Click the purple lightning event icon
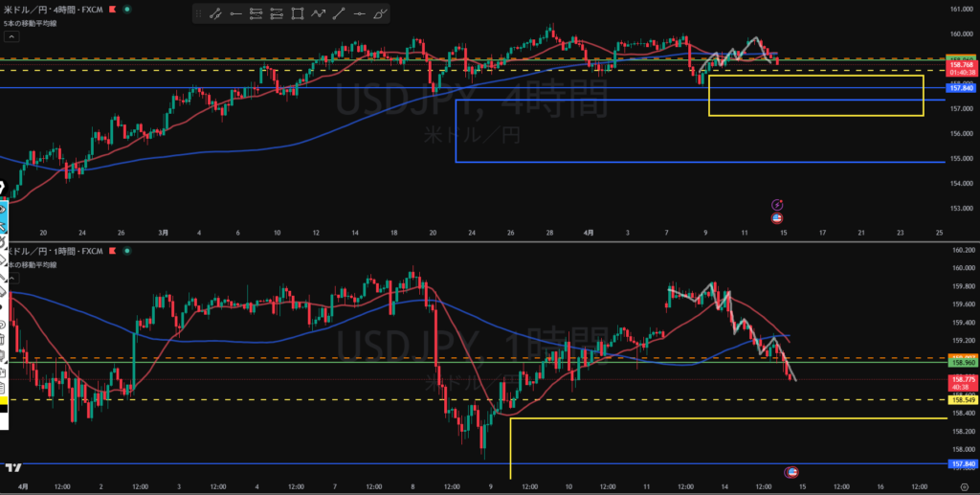 pyautogui.click(x=778, y=204)
